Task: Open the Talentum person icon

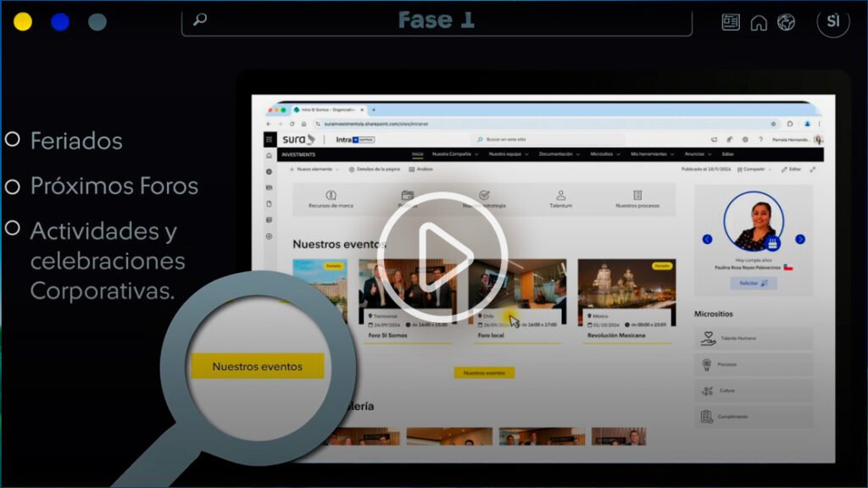Action: click(560, 195)
